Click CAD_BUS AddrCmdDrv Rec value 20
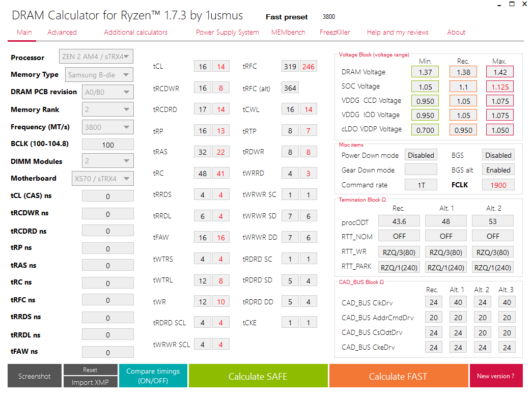532x397 pixels. 434,317
